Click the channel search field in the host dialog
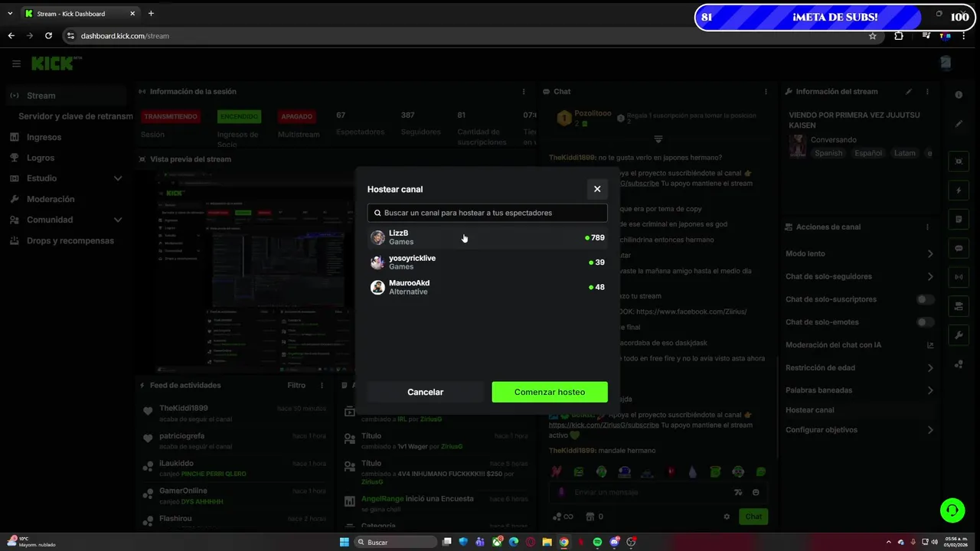Screen dimensions: 980x551 point(487,213)
